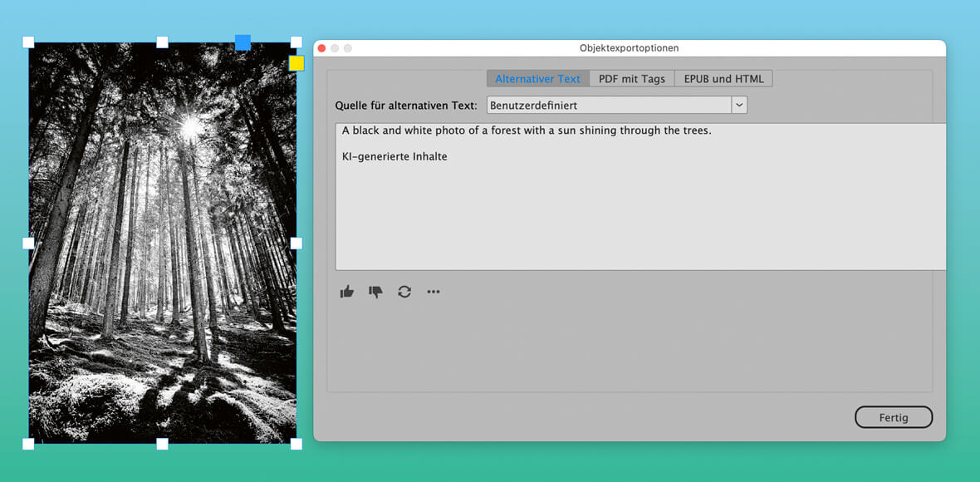Click the right-middle frame handle
The height and width of the screenshot is (482, 980).
(295, 243)
